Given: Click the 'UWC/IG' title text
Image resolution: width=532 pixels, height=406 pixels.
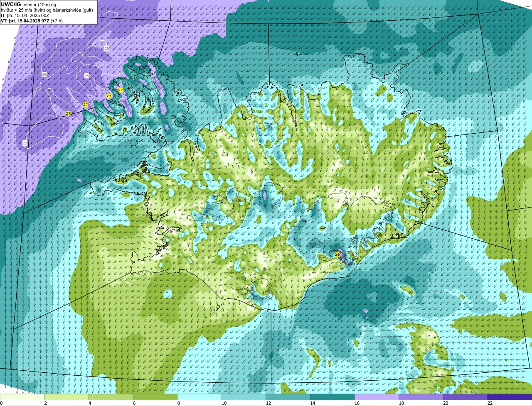Looking at the screenshot, I should pyautogui.click(x=10, y=5).
